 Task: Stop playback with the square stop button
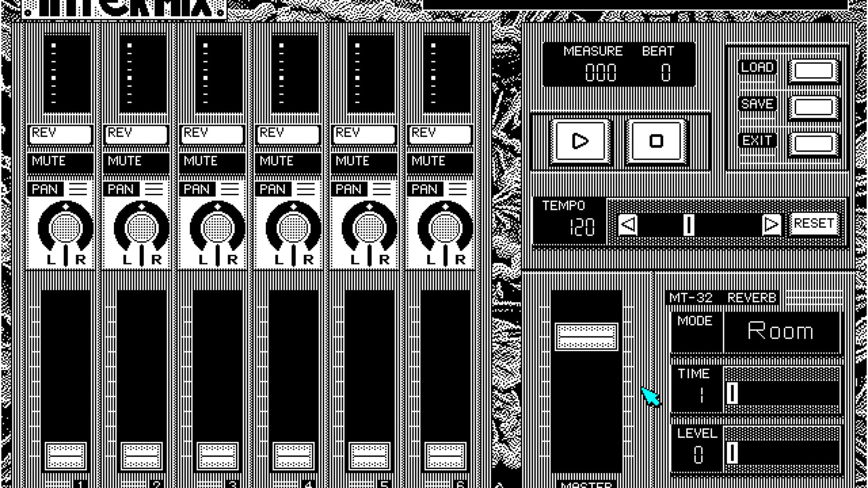pyautogui.click(x=656, y=141)
